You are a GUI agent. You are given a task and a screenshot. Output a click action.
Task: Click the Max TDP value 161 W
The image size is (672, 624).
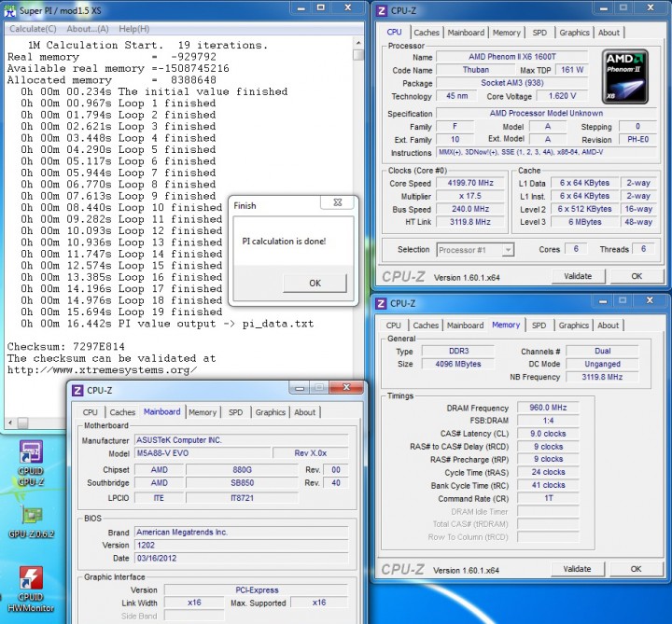pyautogui.click(x=572, y=70)
